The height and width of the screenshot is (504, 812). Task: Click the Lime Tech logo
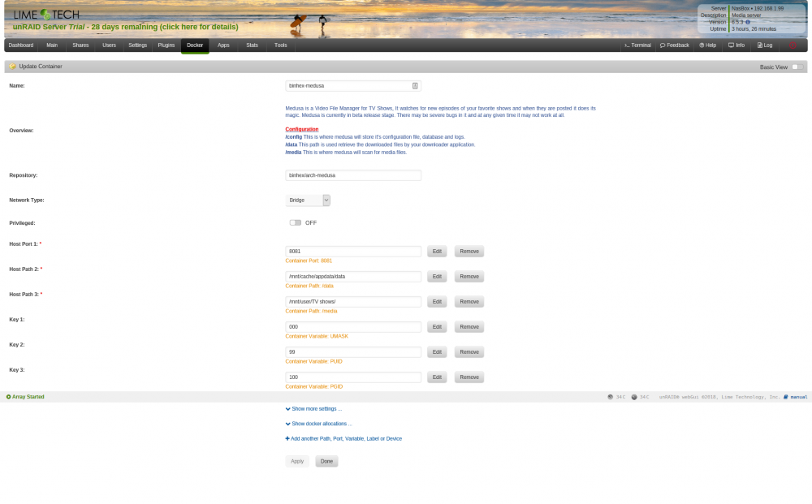[x=46, y=15]
